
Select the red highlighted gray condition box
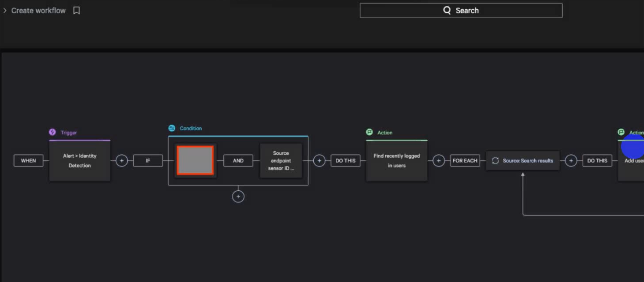[x=195, y=160]
